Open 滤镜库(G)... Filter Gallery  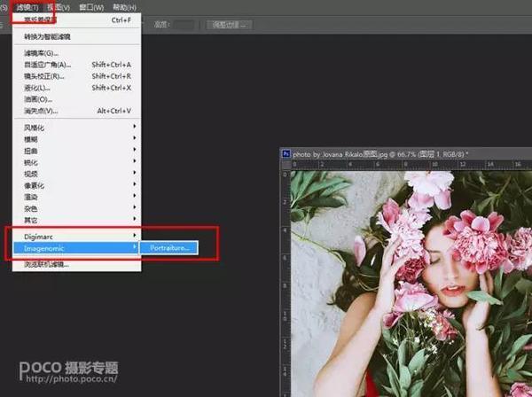coord(76,53)
